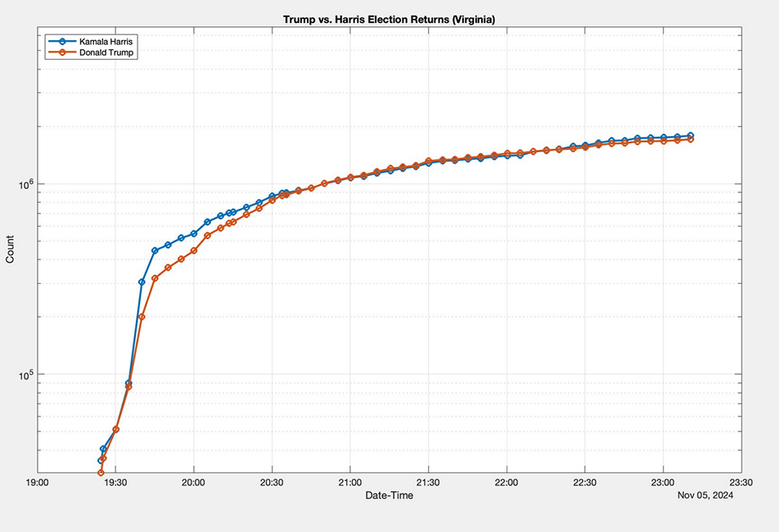Click the 20:00 x-axis tick label
The height and width of the screenshot is (532, 779).
tap(194, 483)
